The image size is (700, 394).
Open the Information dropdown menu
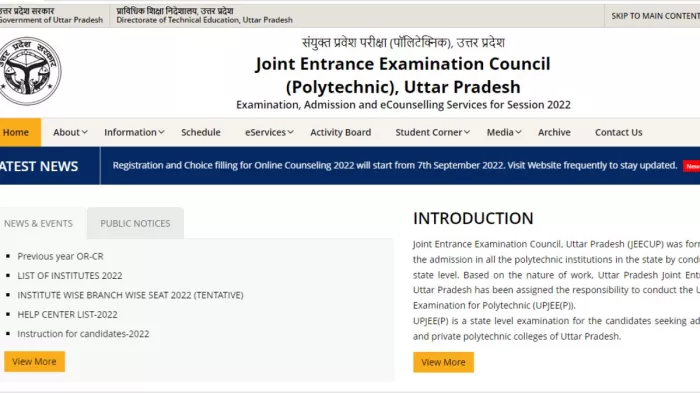pyautogui.click(x=134, y=133)
